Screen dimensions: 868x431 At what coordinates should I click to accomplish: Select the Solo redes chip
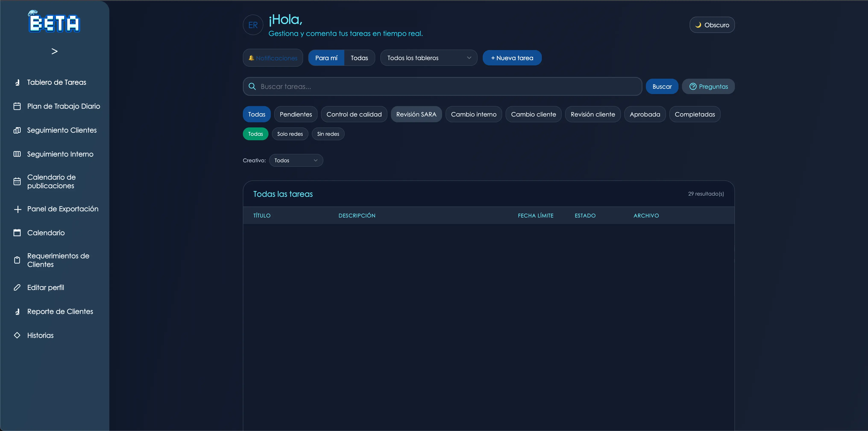290,134
